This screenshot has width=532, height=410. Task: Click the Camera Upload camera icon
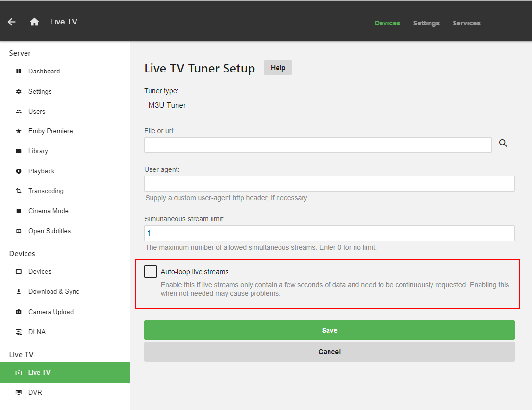pyautogui.click(x=19, y=312)
